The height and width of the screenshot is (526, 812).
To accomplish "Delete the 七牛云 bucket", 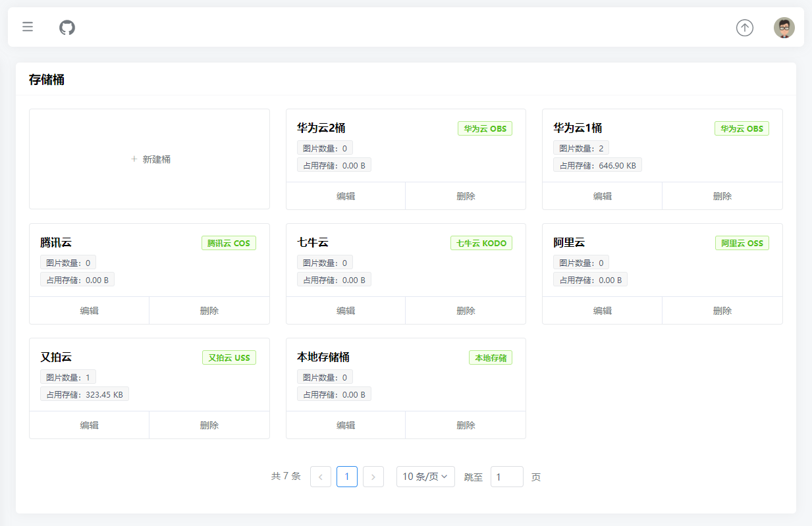I will tap(466, 311).
